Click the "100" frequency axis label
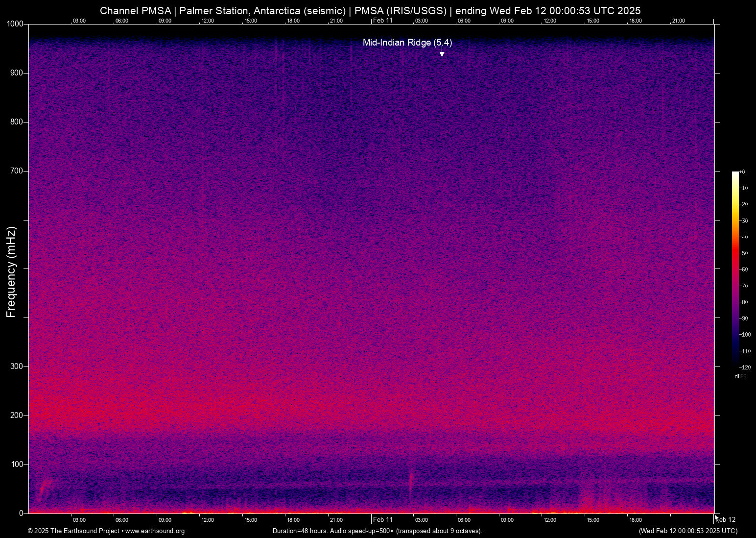The image size is (756, 538). click(17, 465)
